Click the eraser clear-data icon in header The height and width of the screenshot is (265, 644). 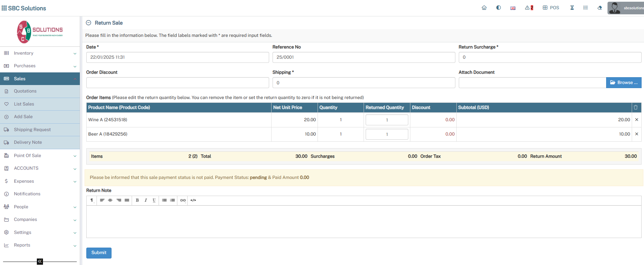600,8
